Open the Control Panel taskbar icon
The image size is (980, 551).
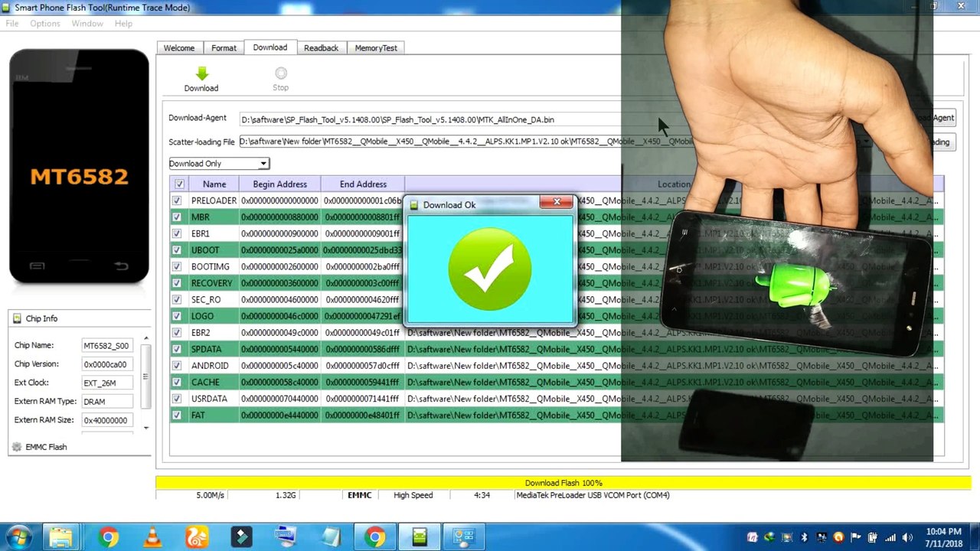(464, 537)
